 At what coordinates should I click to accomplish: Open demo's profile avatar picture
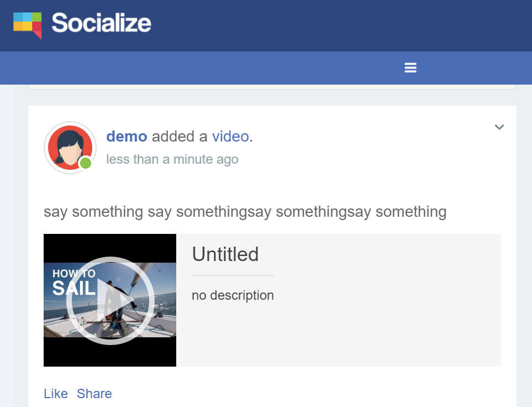point(69,147)
